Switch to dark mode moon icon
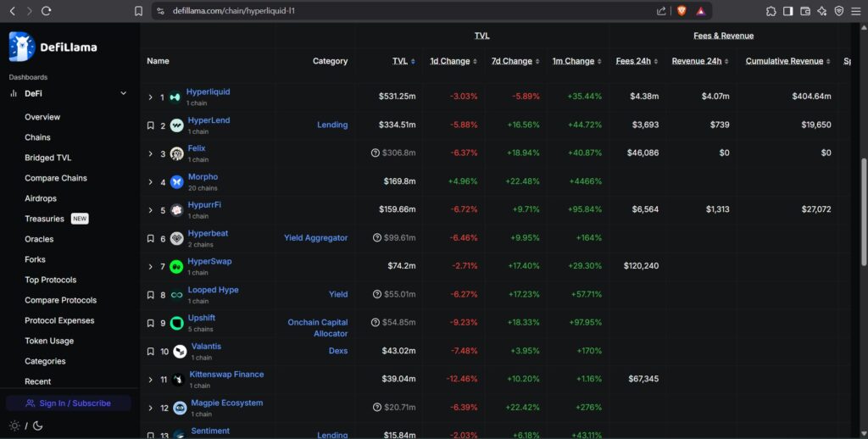Viewport: 868px width, 439px height. pos(37,425)
